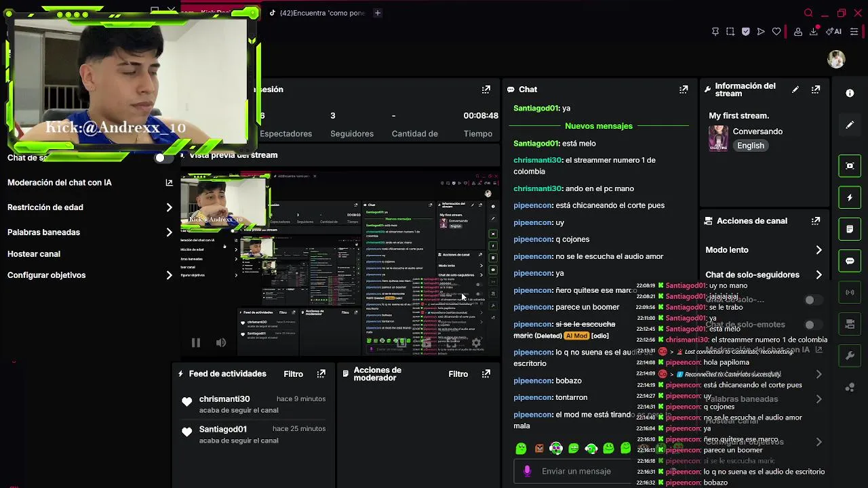The height and width of the screenshot is (488, 868).
Task: Click the heart favorites icon in toolbar
Action: point(776,32)
